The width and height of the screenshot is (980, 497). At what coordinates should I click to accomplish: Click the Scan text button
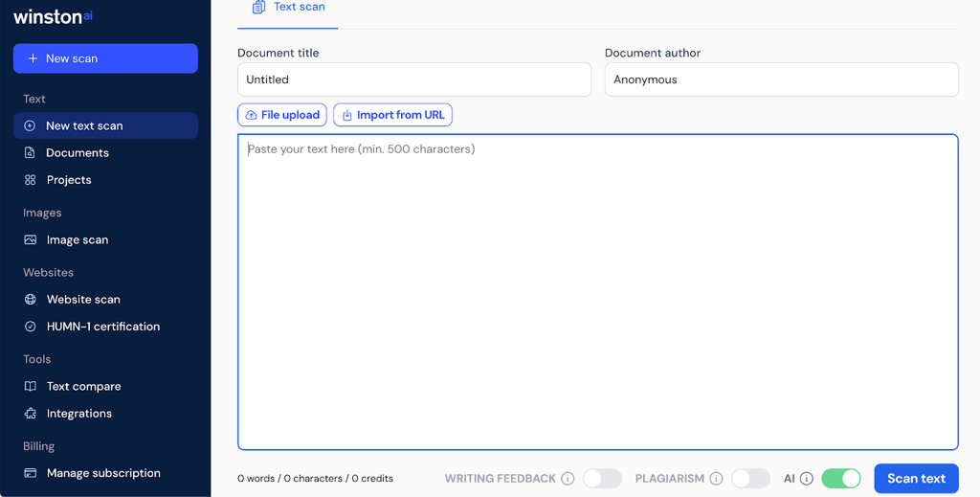[916, 478]
